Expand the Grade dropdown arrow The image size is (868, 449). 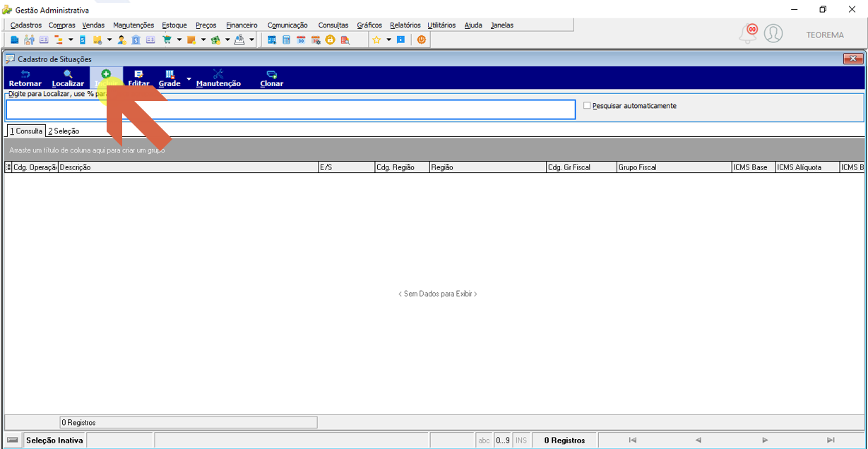pyautogui.click(x=189, y=78)
